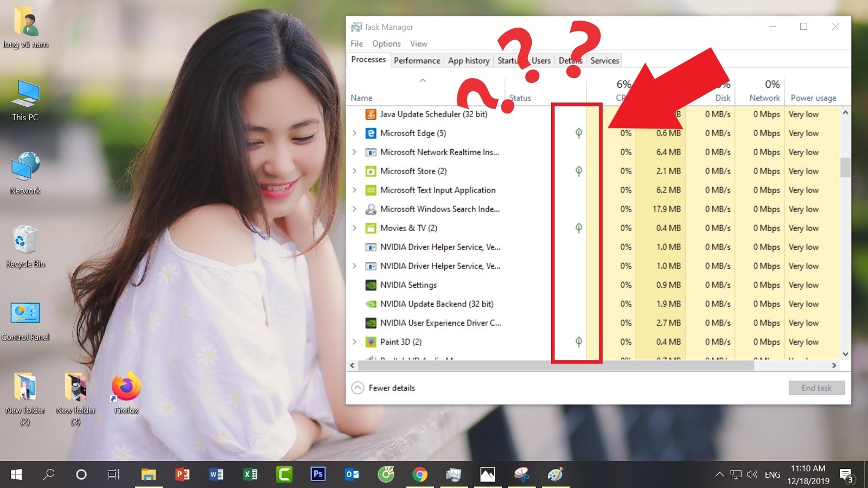Show hidden tray icons chevron

[x=719, y=474]
